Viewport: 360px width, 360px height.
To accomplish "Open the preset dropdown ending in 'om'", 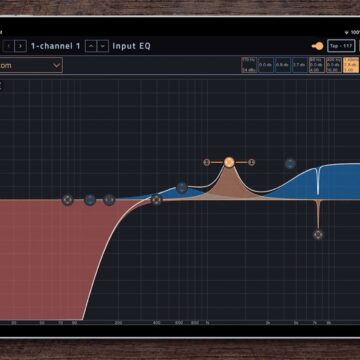I will 31,65.
